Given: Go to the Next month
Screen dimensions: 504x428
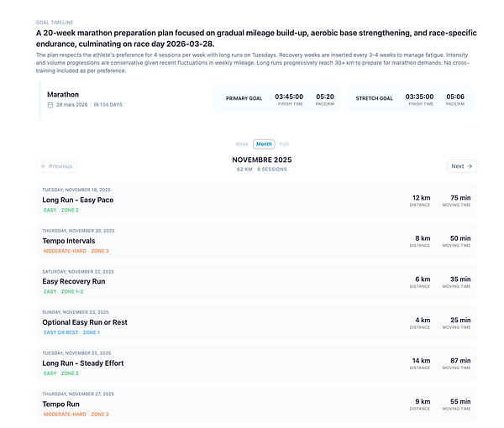Looking at the screenshot, I should pyautogui.click(x=462, y=166).
